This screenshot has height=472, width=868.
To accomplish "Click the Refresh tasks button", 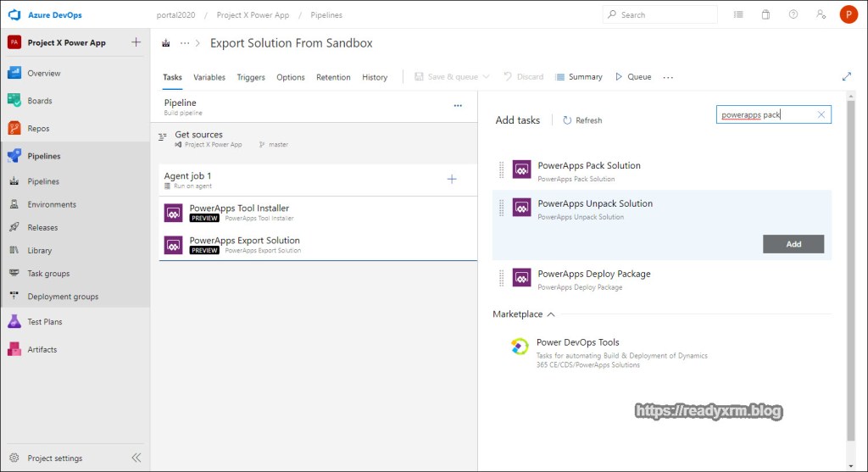I will tap(581, 120).
